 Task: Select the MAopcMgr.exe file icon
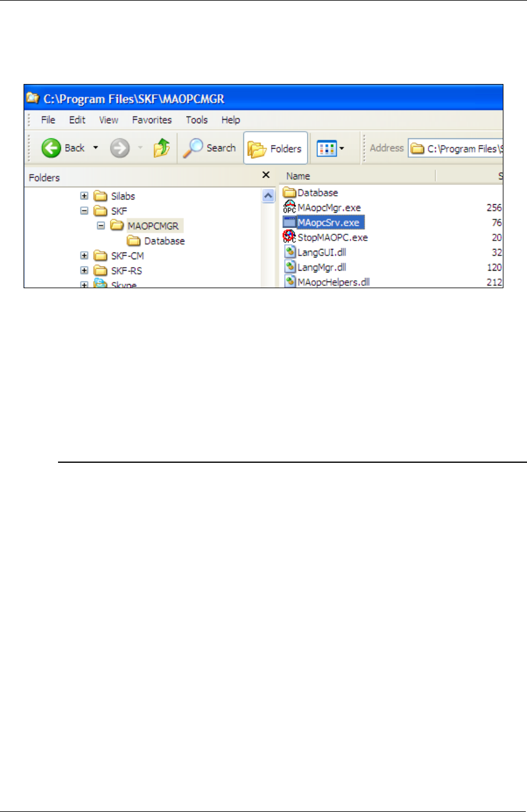289,207
